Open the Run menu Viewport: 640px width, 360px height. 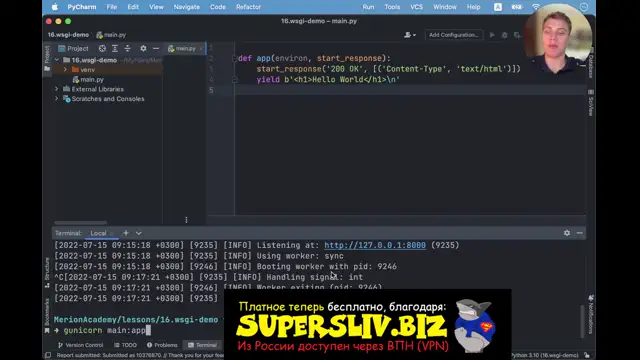pos(368,7)
